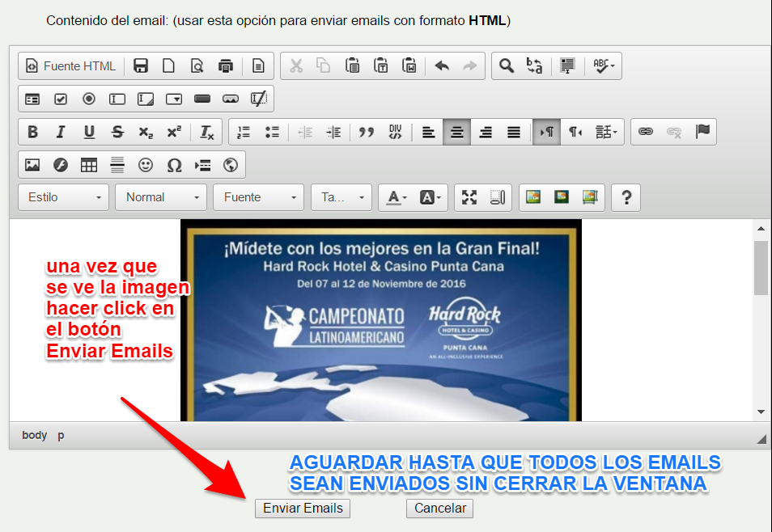Open the spell check dropdown
This screenshot has width=772, height=532.
point(604,66)
